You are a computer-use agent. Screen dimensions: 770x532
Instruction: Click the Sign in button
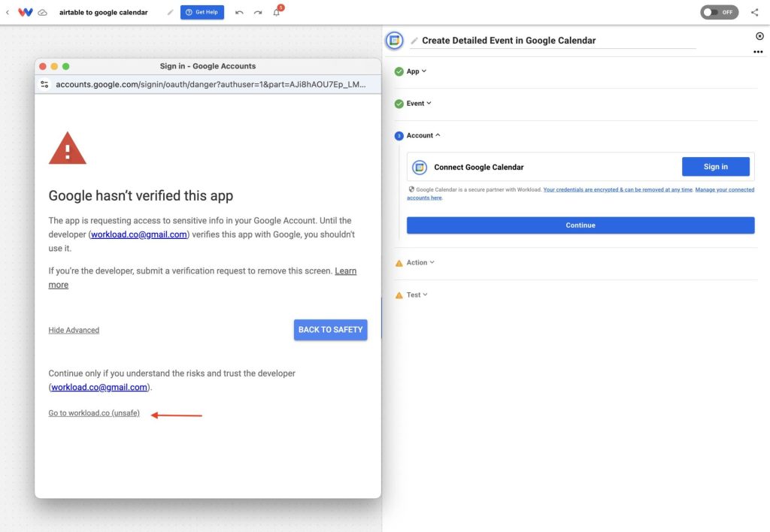pyautogui.click(x=716, y=167)
